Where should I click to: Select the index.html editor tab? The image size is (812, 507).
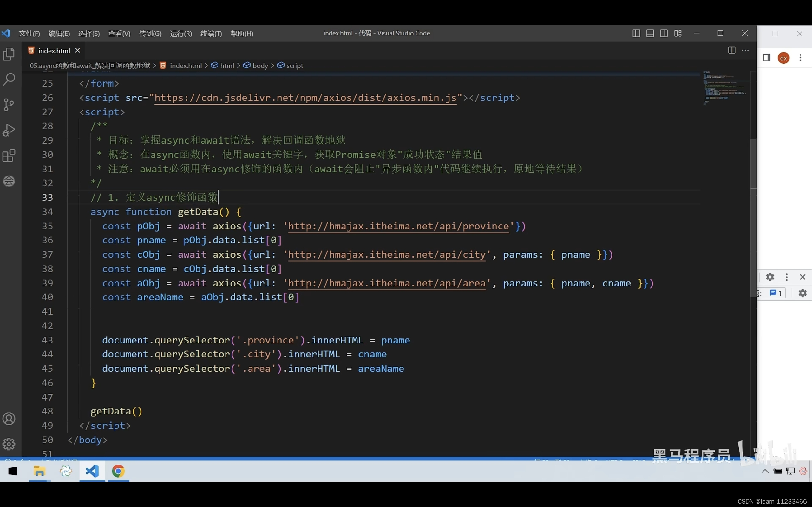click(x=54, y=51)
